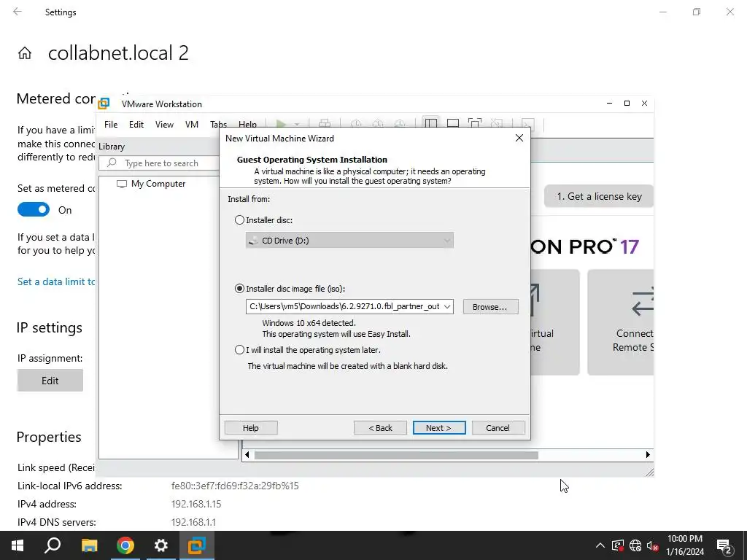Switch to Settings via taskbar gear icon
The image size is (747, 560).
(x=161, y=545)
